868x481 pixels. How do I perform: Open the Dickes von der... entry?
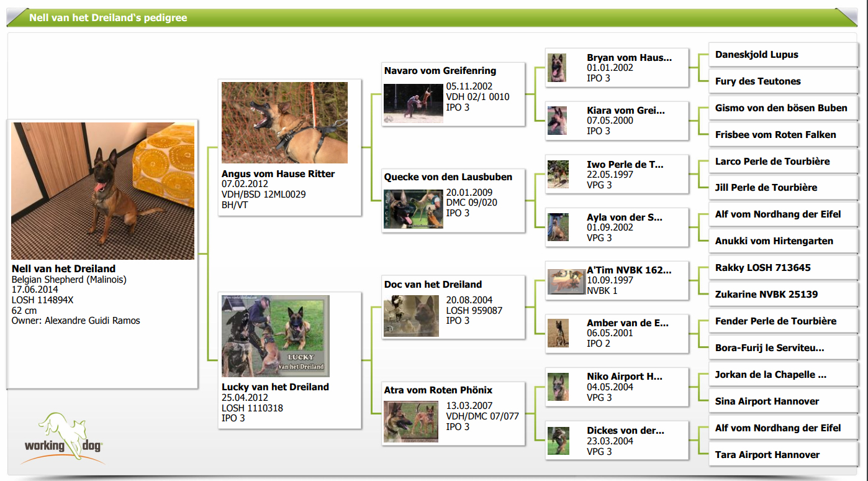625,431
